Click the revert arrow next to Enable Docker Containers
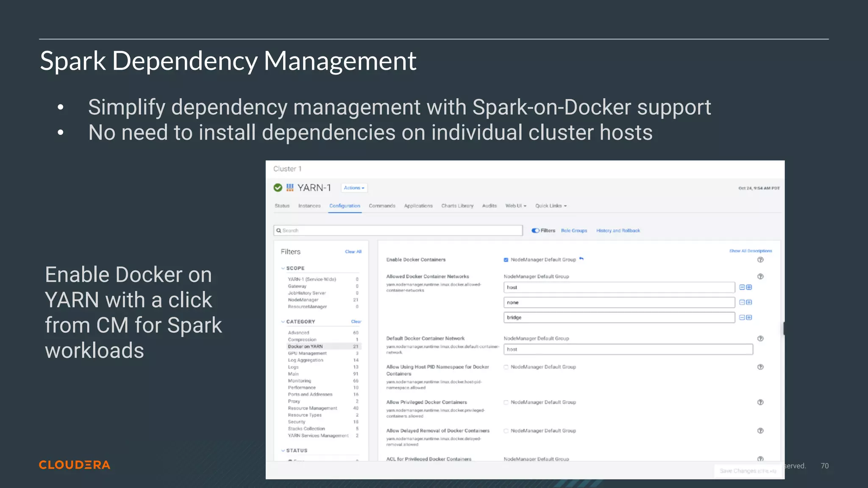 pyautogui.click(x=581, y=259)
